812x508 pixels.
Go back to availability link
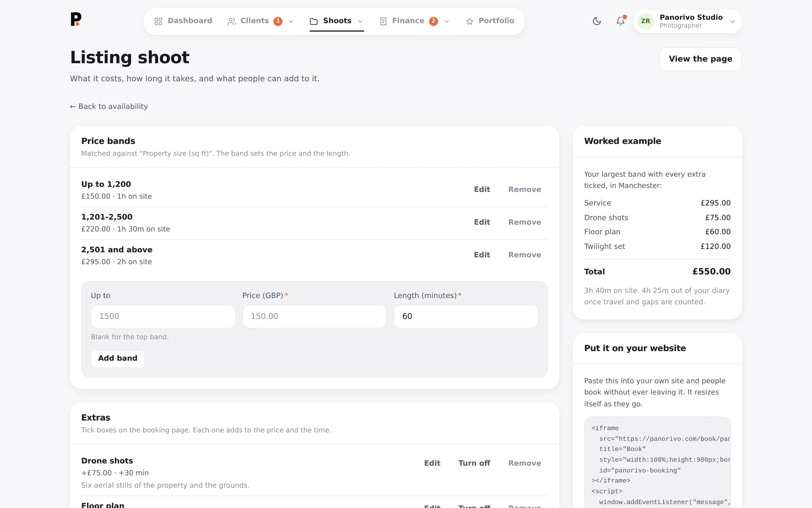[109, 106]
